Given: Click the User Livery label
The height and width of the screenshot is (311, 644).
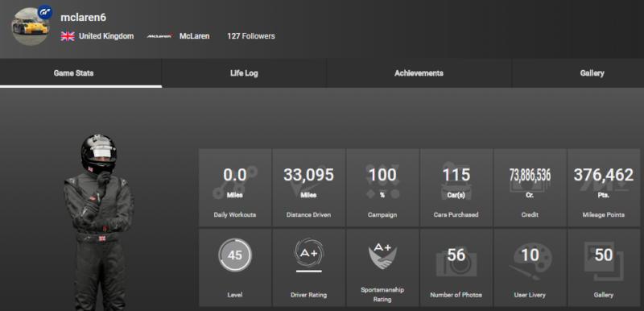Looking at the screenshot, I should (x=530, y=295).
